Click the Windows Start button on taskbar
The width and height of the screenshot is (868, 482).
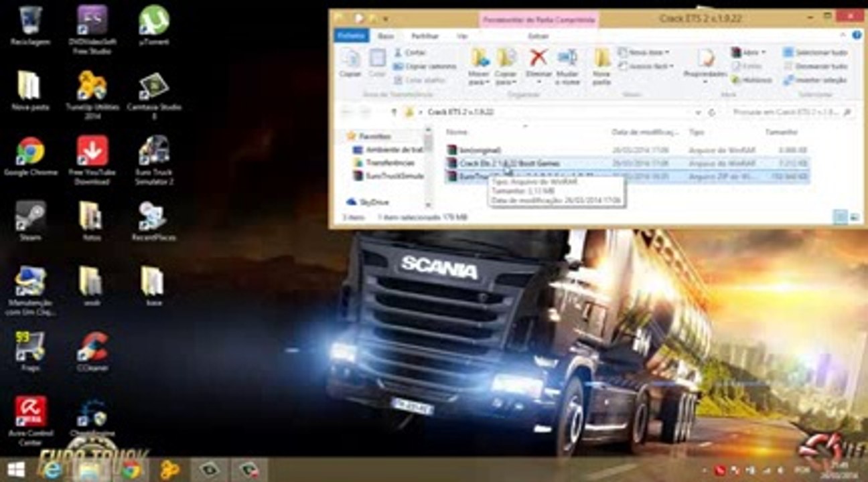(x=16, y=469)
